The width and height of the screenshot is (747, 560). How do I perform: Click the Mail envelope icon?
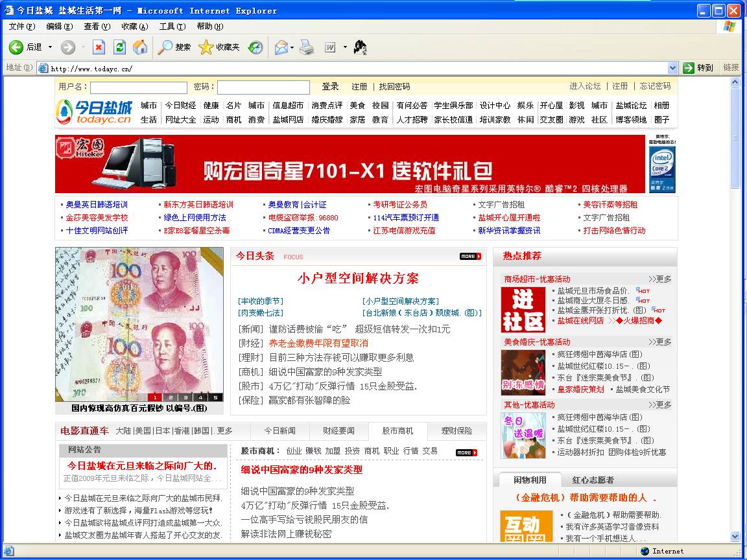pyautogui.click(x=281, y=47)
